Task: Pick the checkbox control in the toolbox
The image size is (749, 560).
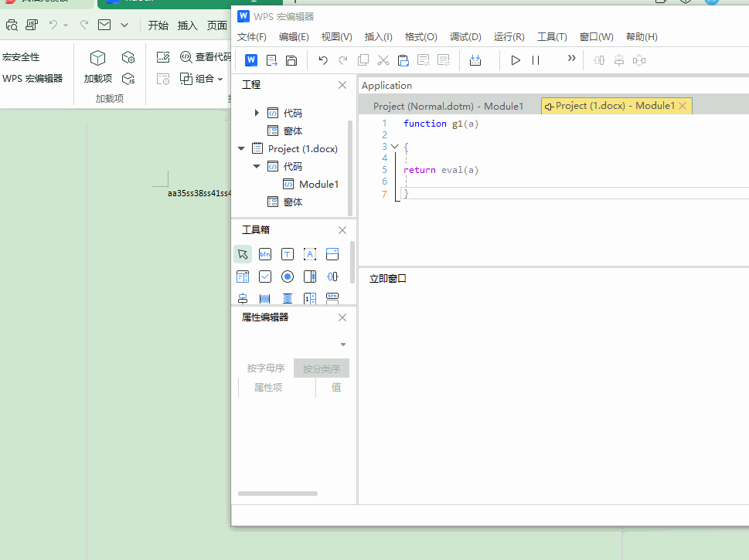Action: (265, 277)
